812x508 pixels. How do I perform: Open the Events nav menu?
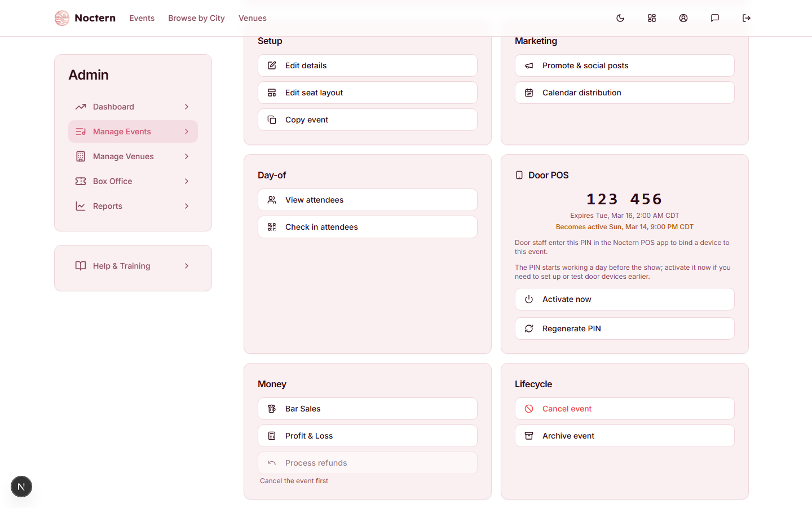point(142,18)
